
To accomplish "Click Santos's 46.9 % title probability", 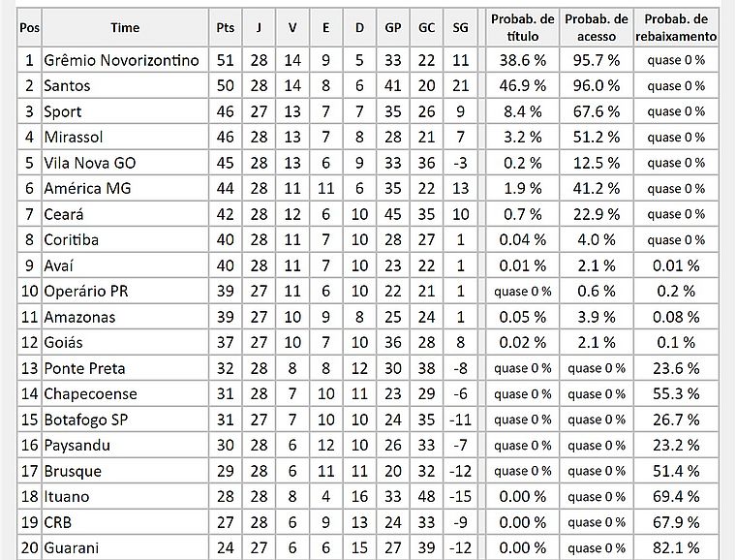I will (522, 86).
